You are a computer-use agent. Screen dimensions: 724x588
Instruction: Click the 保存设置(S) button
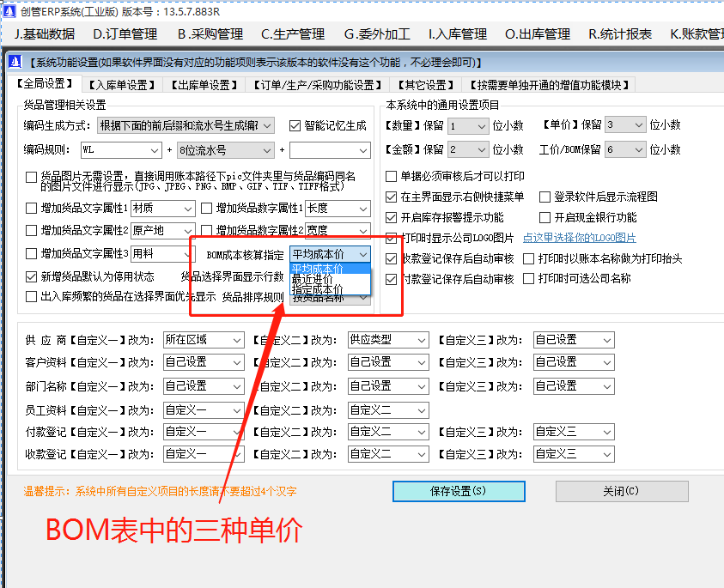click(459, 491)
